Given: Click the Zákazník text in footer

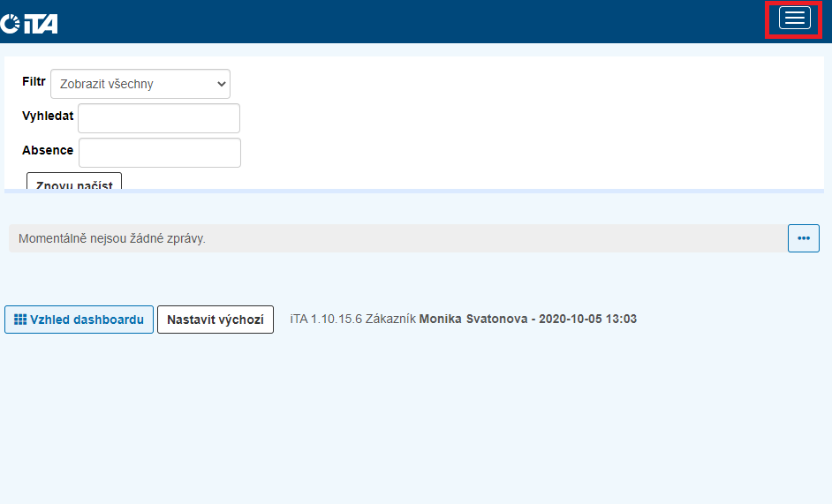Looking at the screenshot, I should pyautogui.click(x=390, y=319).
